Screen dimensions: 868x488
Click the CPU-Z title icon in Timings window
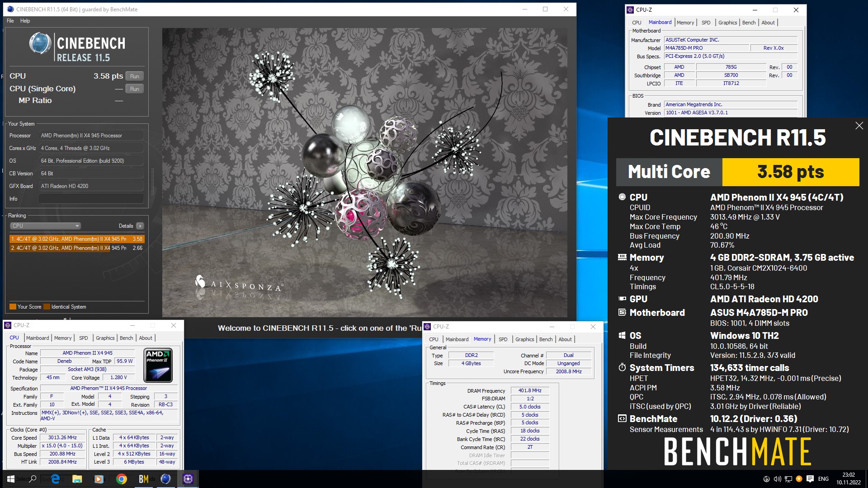(427, 326)
